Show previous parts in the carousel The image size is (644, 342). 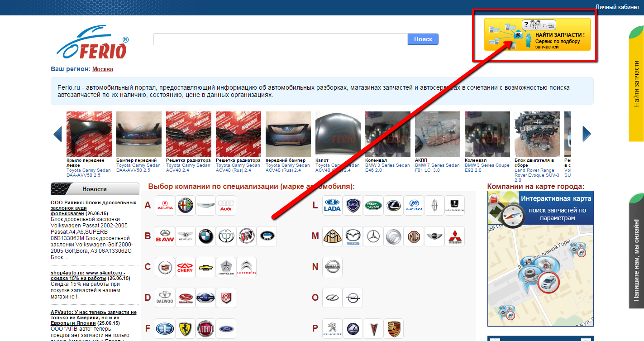pos(57,134)
